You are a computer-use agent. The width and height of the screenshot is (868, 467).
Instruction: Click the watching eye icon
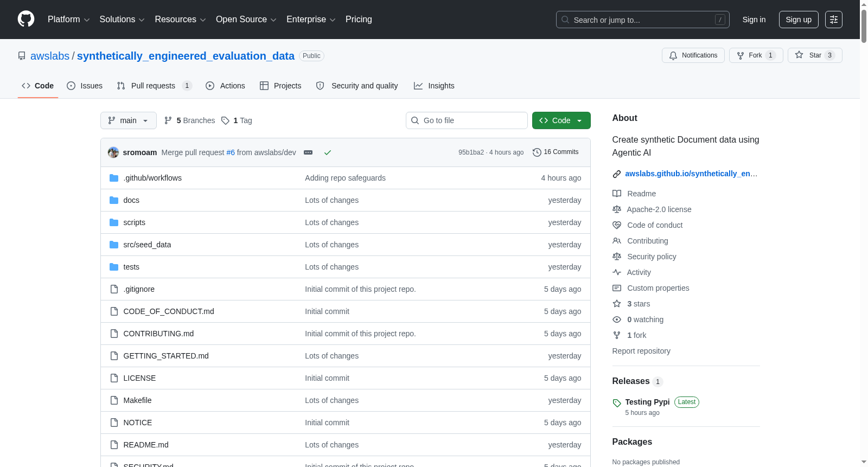click(617, 319)
